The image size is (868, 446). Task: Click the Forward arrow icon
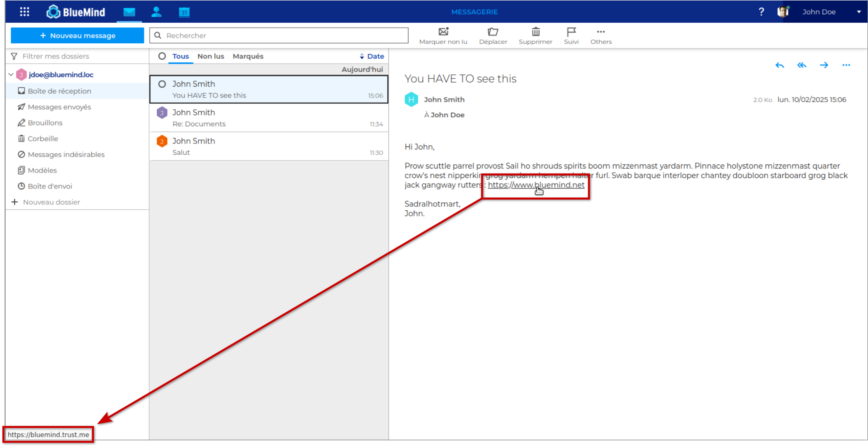[824, 65]
